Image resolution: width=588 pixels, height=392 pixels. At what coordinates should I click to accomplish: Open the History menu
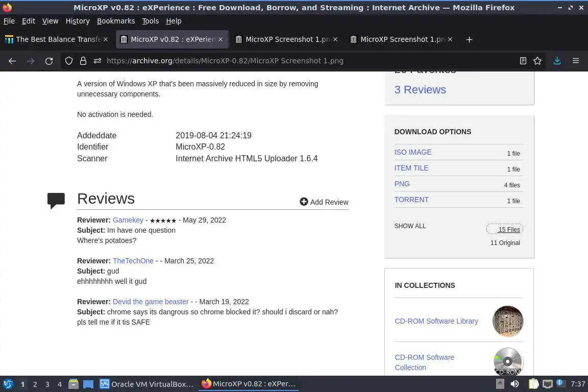tap(78, 21)
